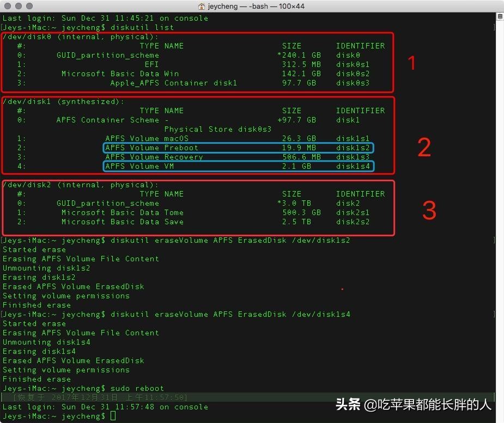
Task: Click the '*240.1 GB' size value
Action: [x=299, y=55]
